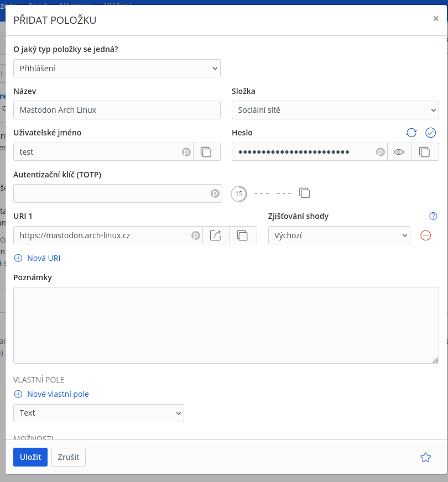This screenshot has height=482, width=448.
Task: Copy the URI 1 address
Action: point(243,235)
